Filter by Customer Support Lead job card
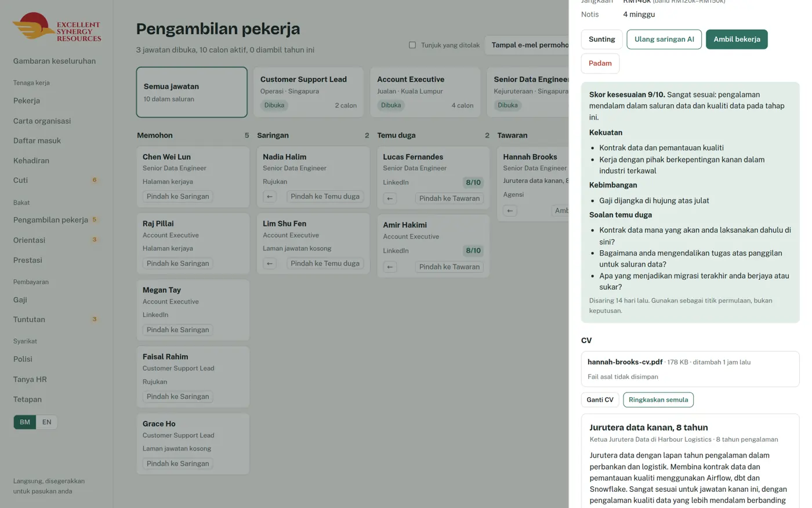The width and height of the screenshot is (812, 508). pos(309,92)
